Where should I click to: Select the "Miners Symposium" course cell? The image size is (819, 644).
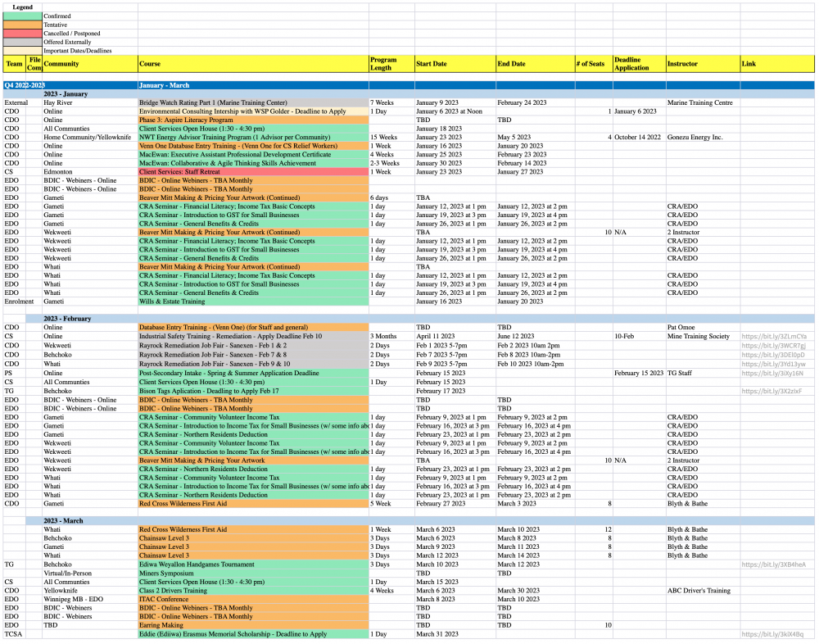pos(253,574)
